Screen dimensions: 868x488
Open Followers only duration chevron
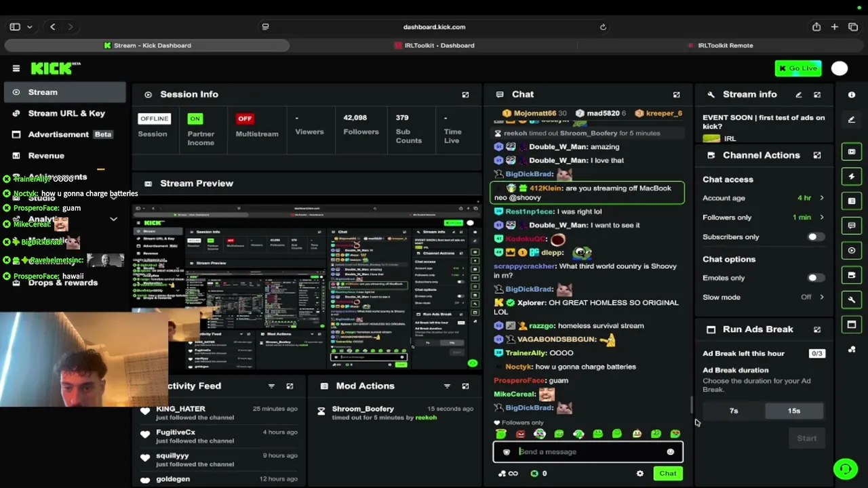pos(822,218)
